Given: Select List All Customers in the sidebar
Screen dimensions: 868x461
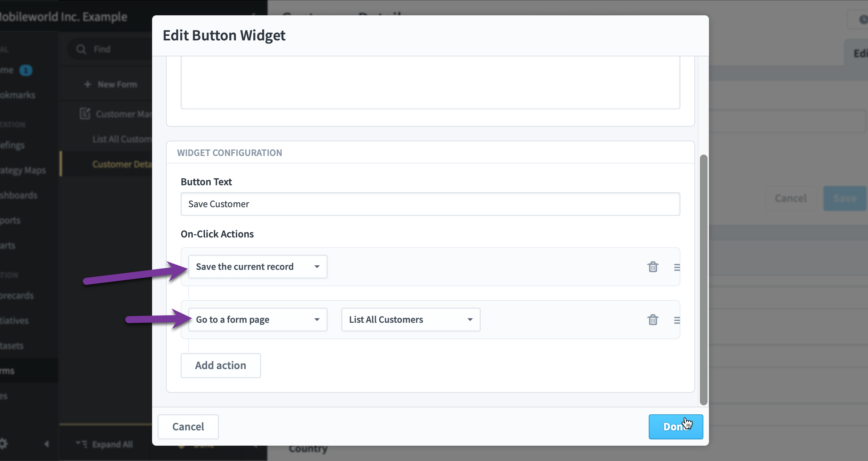Looking at the screenshot, I should point(122,139).
